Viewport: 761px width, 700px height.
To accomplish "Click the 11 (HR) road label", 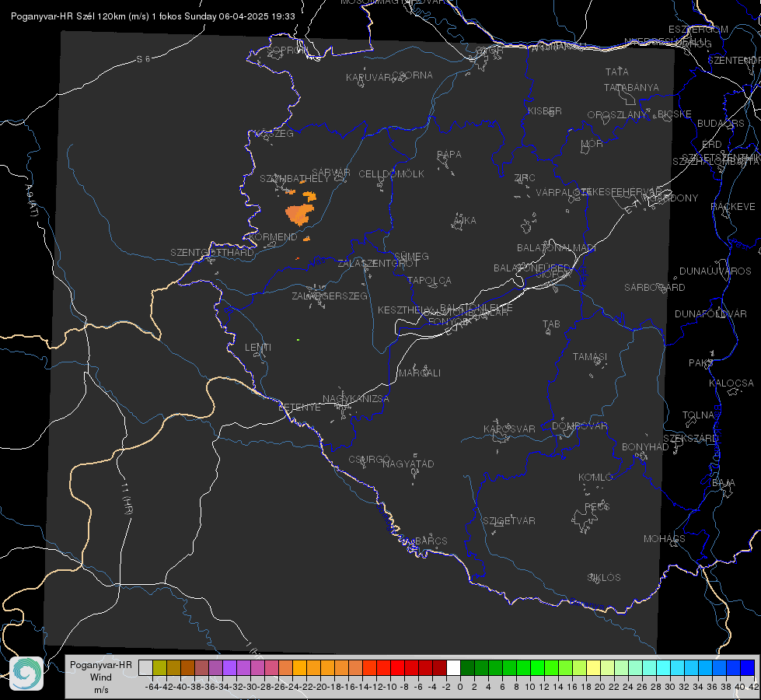I will coord(126,499).
